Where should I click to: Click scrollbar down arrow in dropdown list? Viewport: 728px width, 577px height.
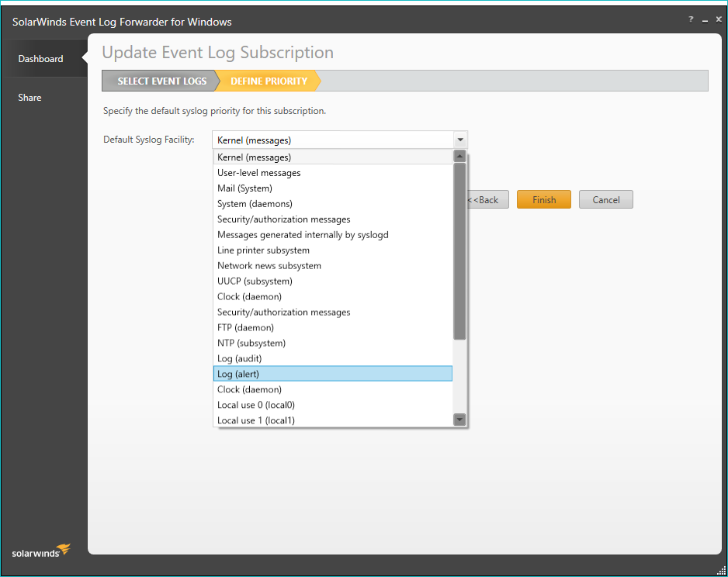point(459,420)
